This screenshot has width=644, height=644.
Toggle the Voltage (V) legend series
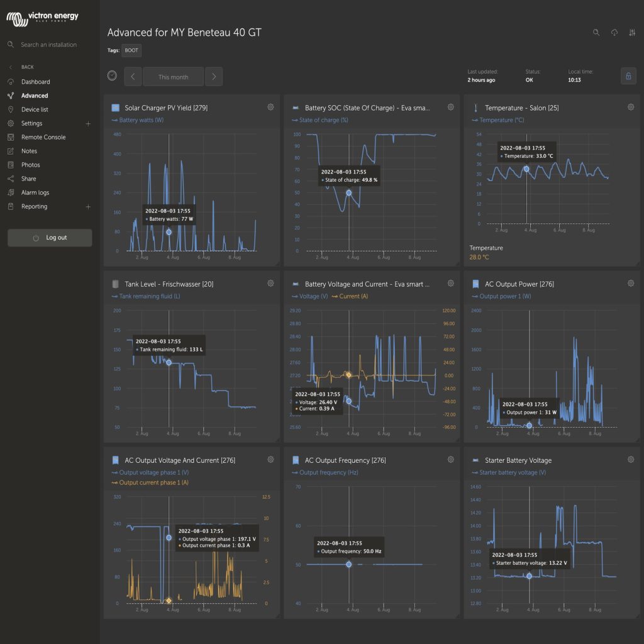tap(309, 296)
